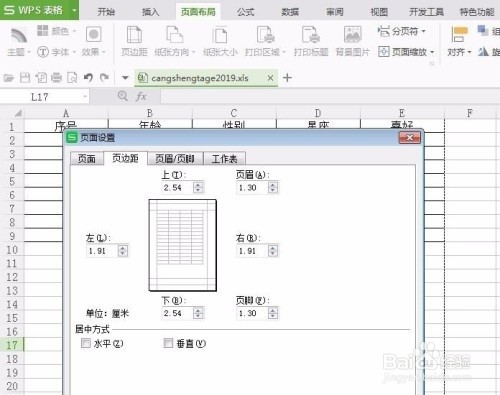Click the Name Box showing L17
Viewport: 500px width, 395px height.
[40, 97]
